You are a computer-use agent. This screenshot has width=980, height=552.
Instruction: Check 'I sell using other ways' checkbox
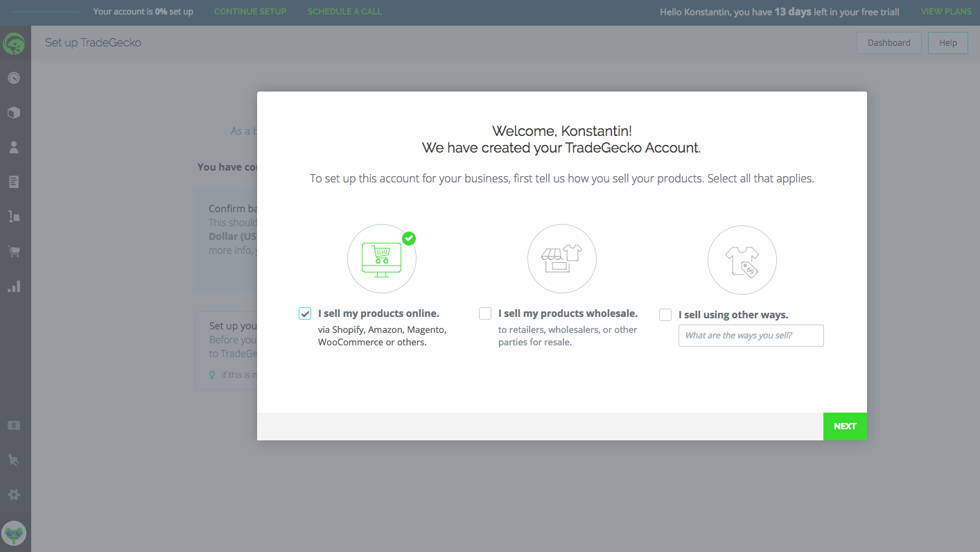point(665,315)
